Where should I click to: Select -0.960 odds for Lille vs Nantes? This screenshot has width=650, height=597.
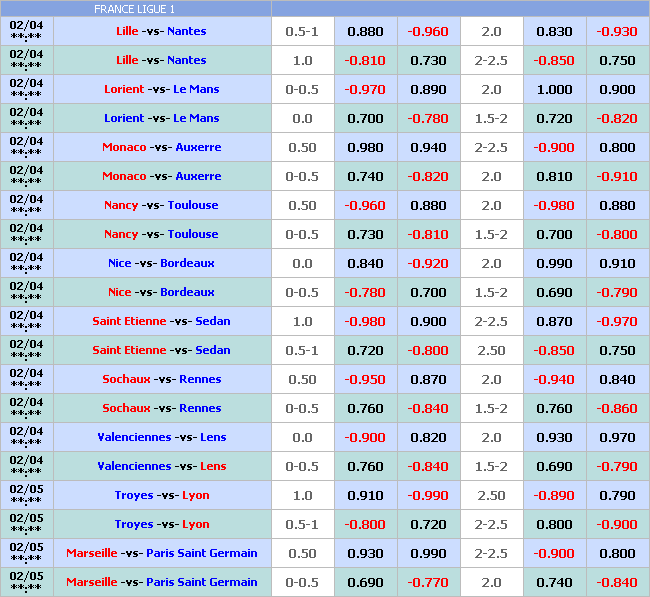[428, 31]
